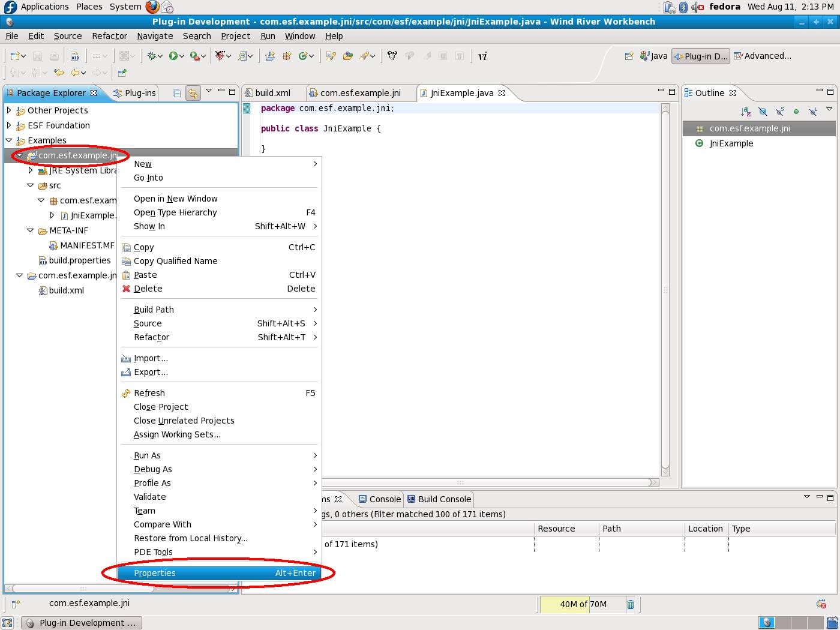Collapse the META-INF folder node
Screen dimensions: 840x630
(31, 230)
